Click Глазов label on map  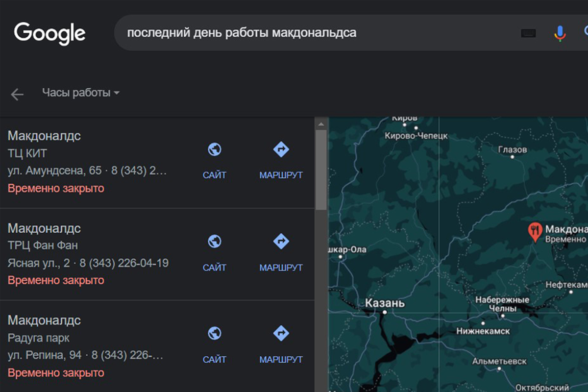pyautogui.click(x=513, y=149)
